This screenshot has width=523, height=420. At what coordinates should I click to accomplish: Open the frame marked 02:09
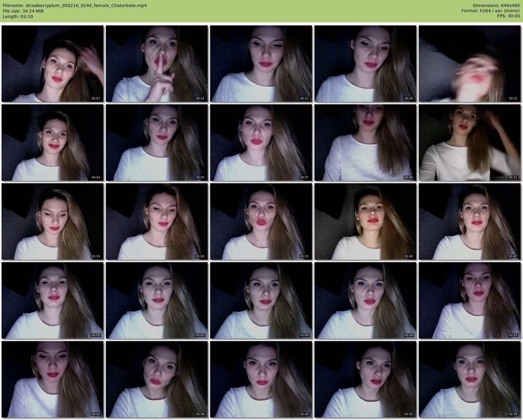[261, 300]
